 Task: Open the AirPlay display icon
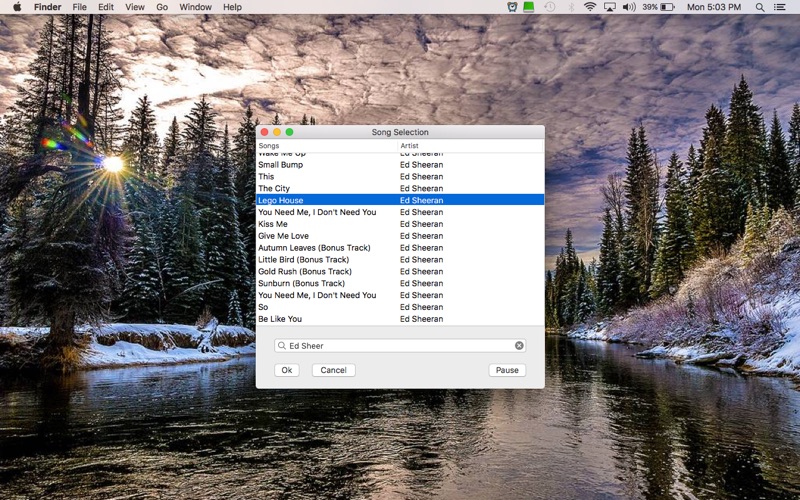610,7
